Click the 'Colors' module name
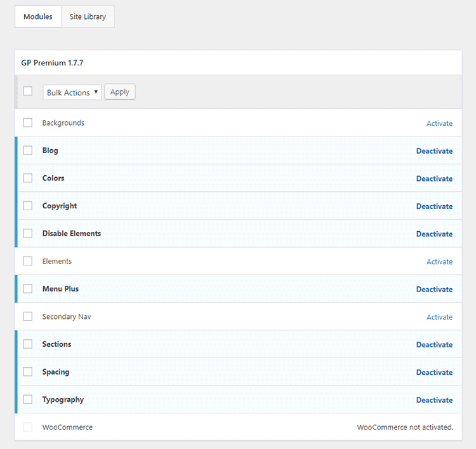The image size is (476, 449). click(x=53, y=178)
